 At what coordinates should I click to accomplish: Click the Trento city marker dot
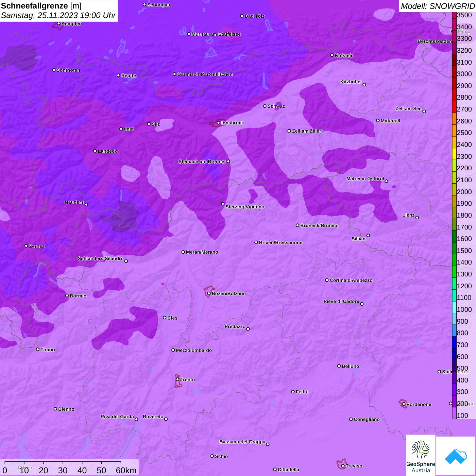pos(177,379)
